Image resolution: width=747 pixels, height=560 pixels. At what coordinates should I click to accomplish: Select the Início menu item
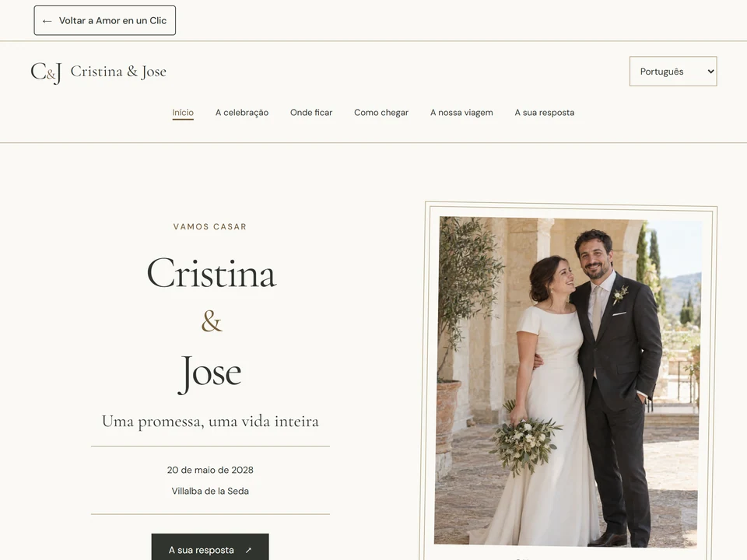click(x=183, y=113)
